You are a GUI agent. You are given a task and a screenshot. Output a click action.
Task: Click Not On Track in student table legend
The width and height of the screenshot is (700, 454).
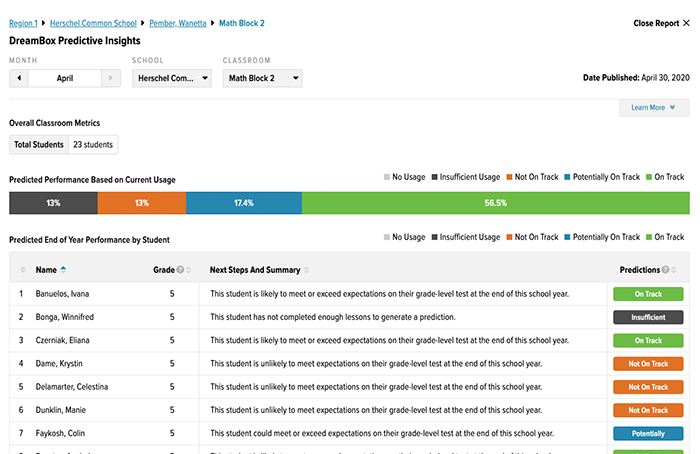[x=533, y=237]
